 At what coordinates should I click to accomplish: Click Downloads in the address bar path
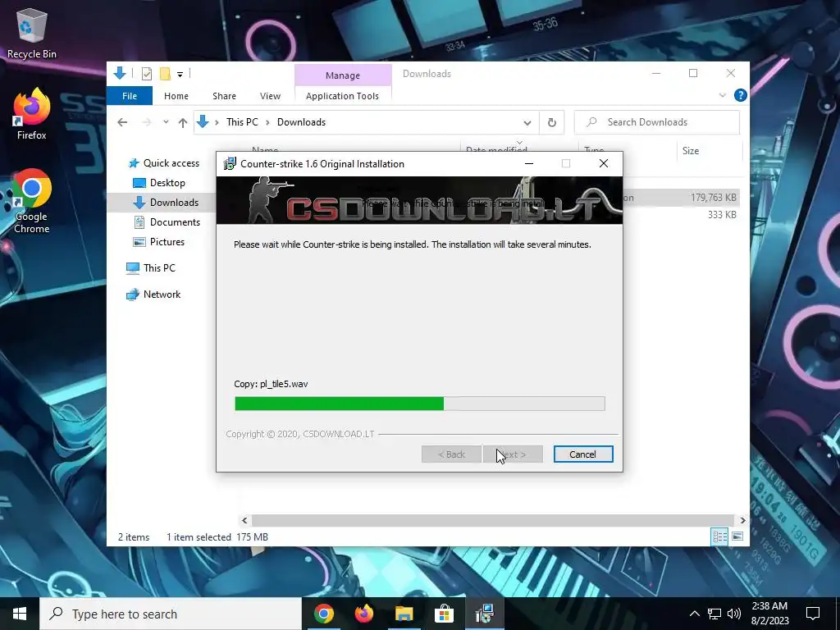(301, 122)
